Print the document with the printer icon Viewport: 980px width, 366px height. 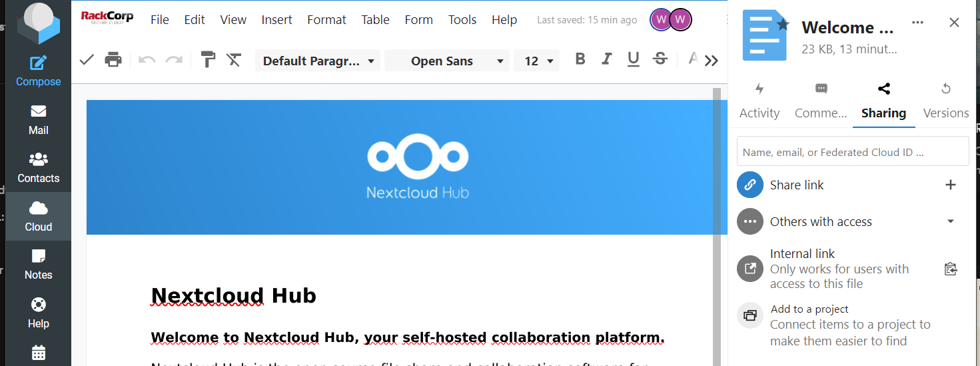pos(113,60)
